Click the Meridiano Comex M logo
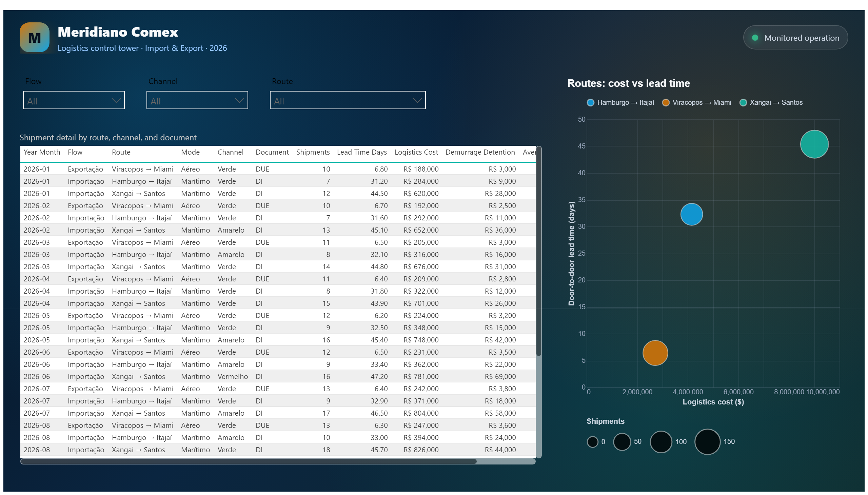Image resolution: width=868 pixels, height=495 pixels. click(34, 37)
